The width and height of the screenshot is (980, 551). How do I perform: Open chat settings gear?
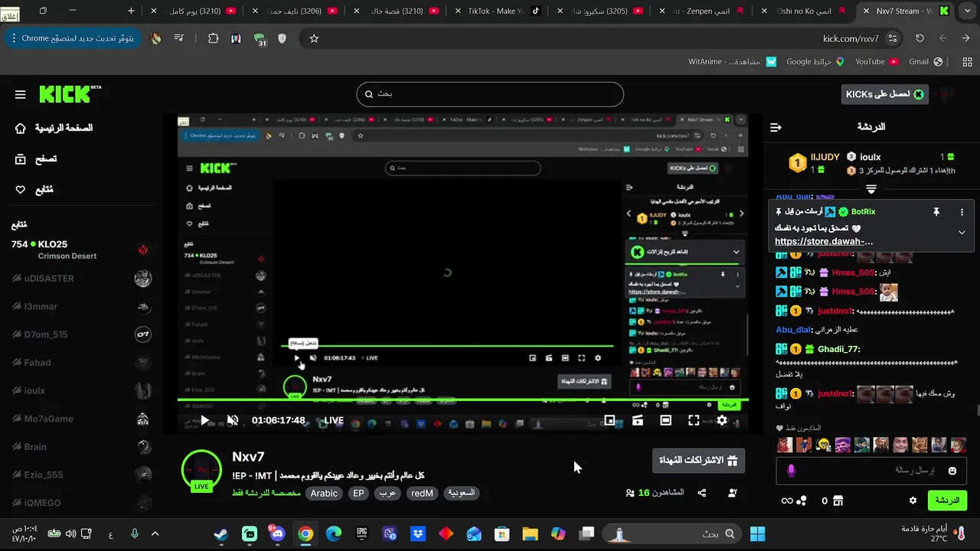pos(913,500)
